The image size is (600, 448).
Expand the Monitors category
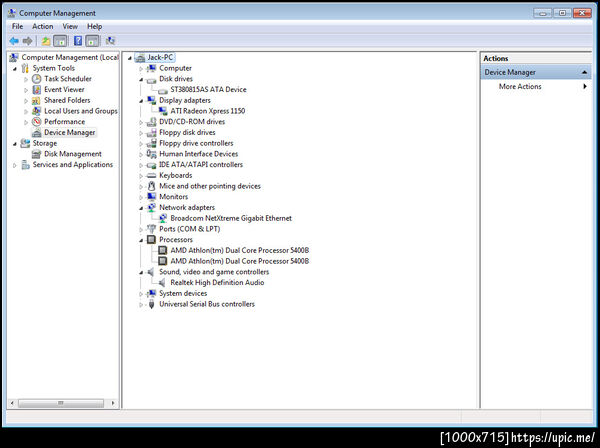click(141, 197)
